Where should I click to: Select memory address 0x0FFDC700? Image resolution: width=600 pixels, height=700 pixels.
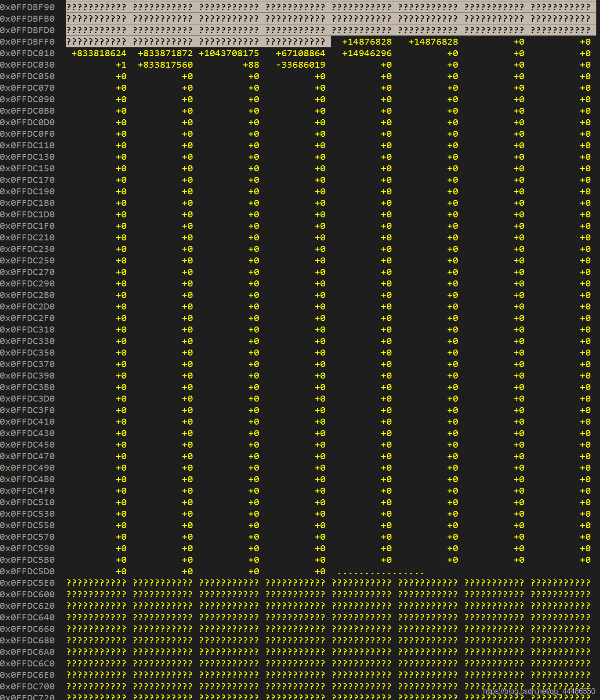pyautogui.click(x=27, y=687)
